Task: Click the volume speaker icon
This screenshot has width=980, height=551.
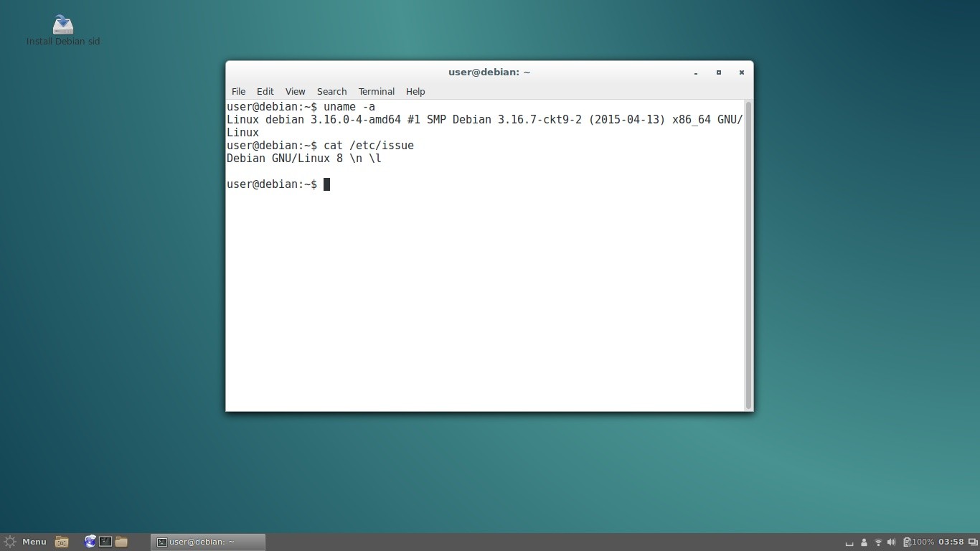Action: pos(892,542)
